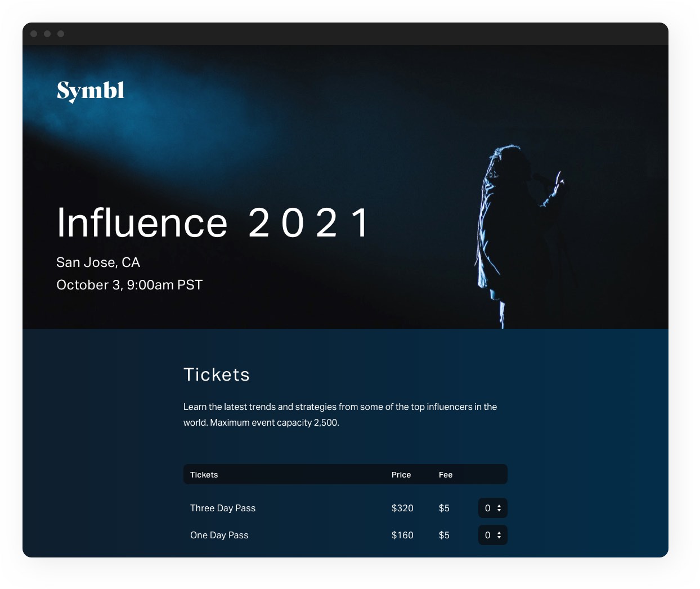The width and height of the screenshot is (700, 589).
Task: Click the October 3 event date
Action: (x=129, y=285)
